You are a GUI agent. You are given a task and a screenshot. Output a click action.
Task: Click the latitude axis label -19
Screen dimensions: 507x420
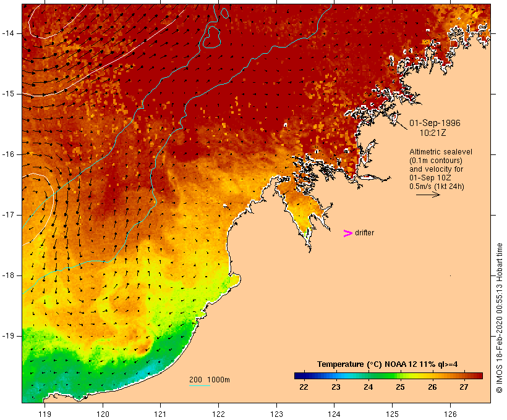[x=7, y=336]
